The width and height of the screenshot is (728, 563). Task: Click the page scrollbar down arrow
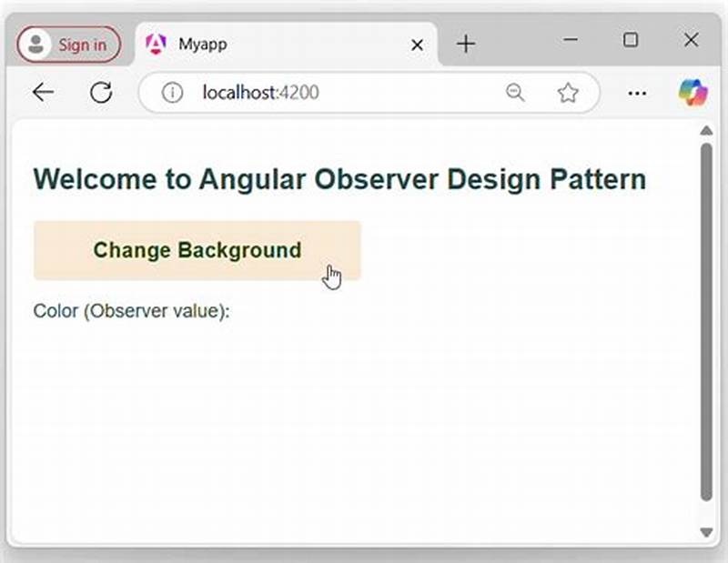(707, 532)
